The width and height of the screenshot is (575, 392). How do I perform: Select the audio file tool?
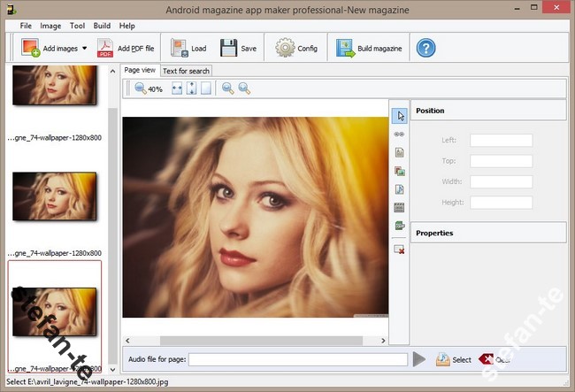click(x=400, y=189)
